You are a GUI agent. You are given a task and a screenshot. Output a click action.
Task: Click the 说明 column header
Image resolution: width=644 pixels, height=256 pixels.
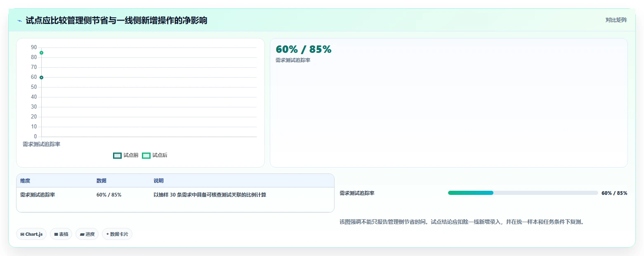159,181
